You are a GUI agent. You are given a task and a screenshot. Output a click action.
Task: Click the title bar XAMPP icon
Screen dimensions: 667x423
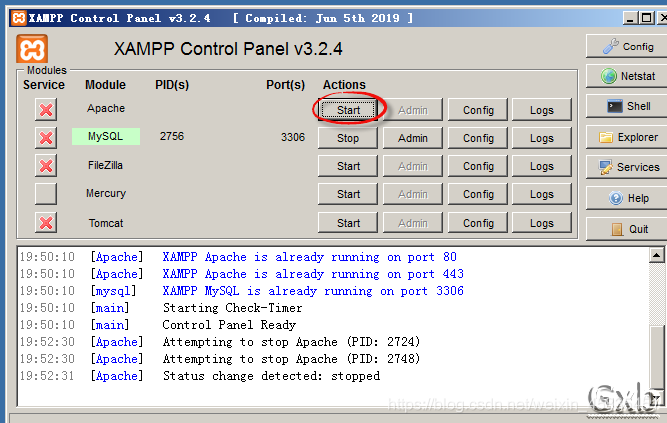(x=19, y=18)
